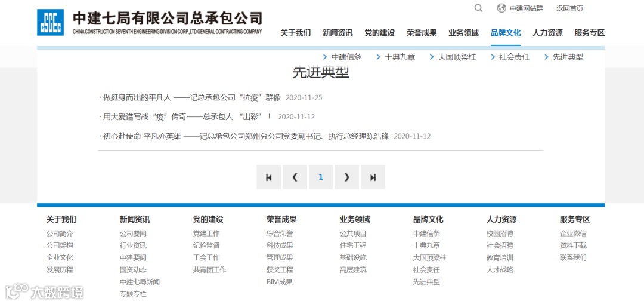The image size is (644, 304).
Task: Click the globe icon beside 中建网站群
Action: (501, 8)
